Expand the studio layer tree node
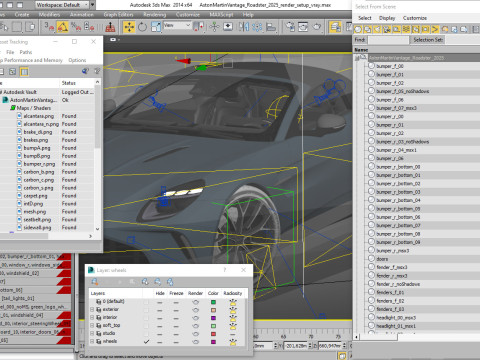Image resolution: width=480 pixels, height=360 pixels. tap(92, 334)
